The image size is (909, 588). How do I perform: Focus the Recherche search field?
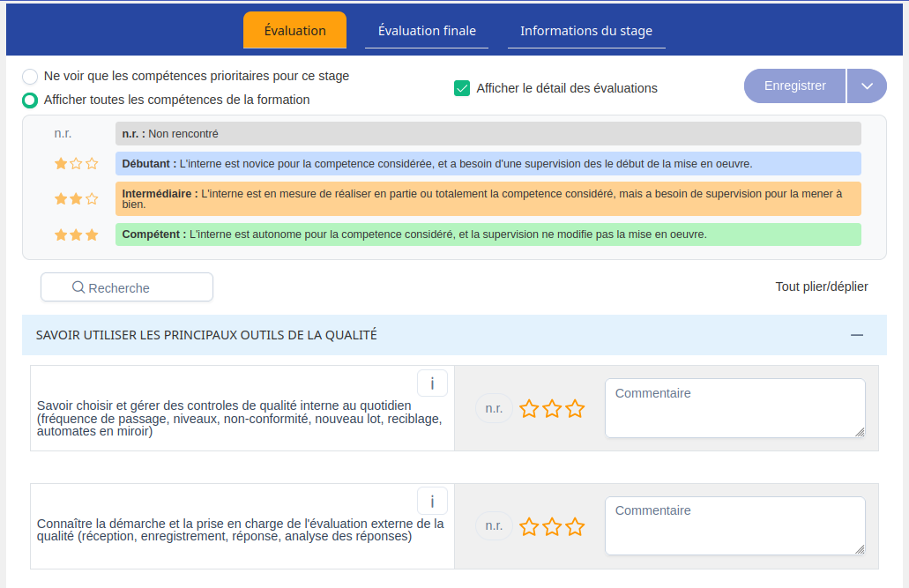coord(127,287)
